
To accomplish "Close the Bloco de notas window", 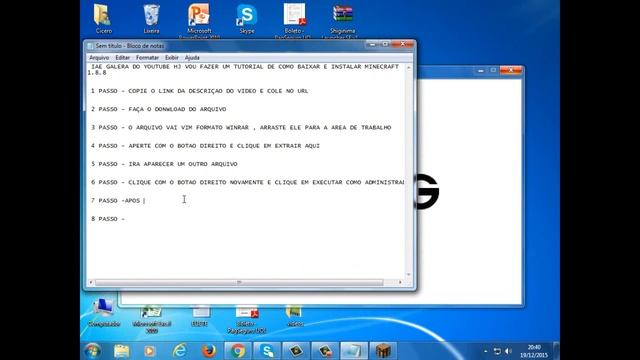I will click(x=402, y=44).
